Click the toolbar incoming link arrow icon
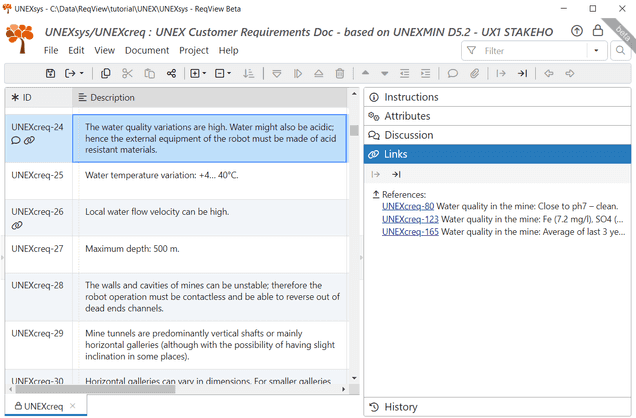Viewport: 636px width, 418px height. (522, 73)
